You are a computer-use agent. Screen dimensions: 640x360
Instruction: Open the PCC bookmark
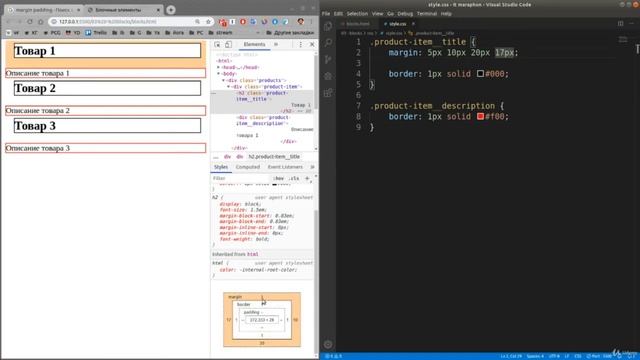tap(52, 32)
